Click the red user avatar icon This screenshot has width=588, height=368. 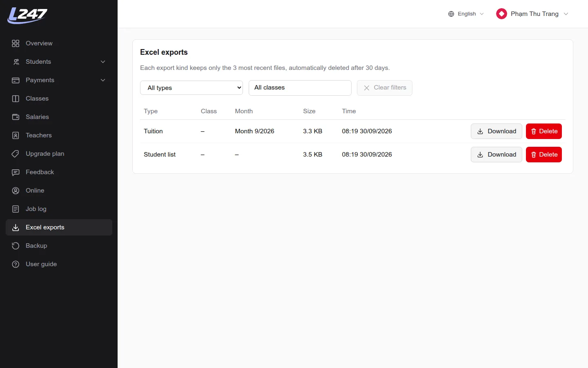click(501, 14)
